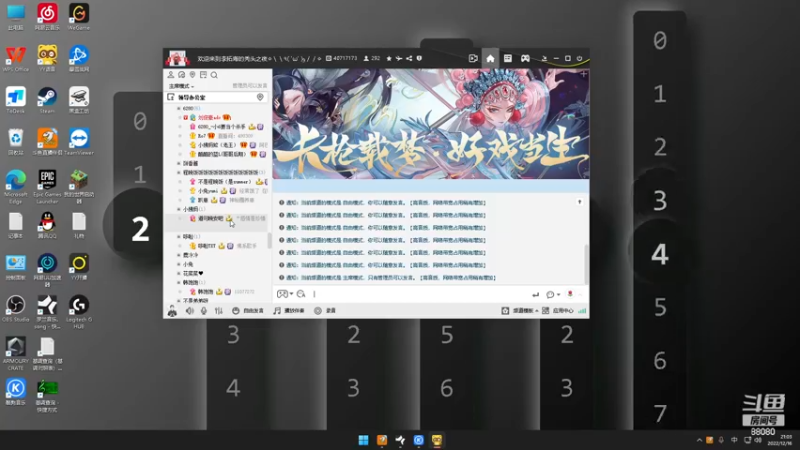Open Epic Games Launcher desktop icon

[x=47, y=187]
